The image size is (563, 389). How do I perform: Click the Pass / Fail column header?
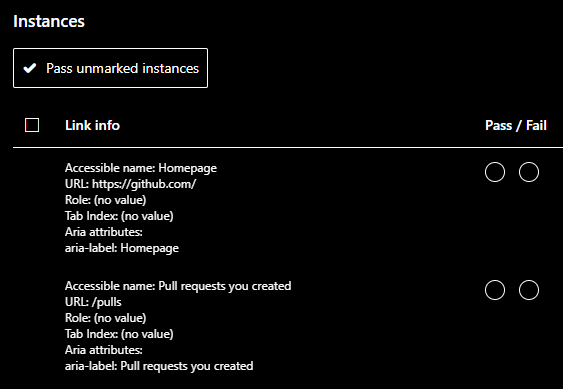tap(516, 125)
